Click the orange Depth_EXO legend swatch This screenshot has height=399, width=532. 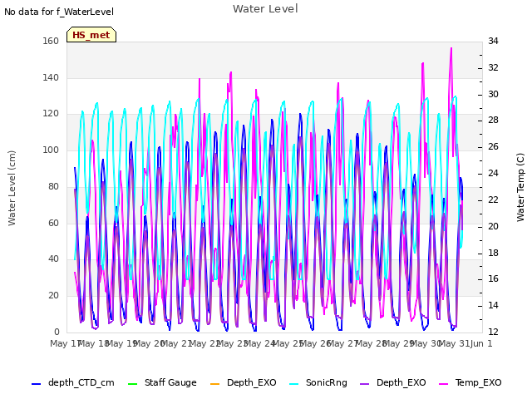tap(214, 384)
